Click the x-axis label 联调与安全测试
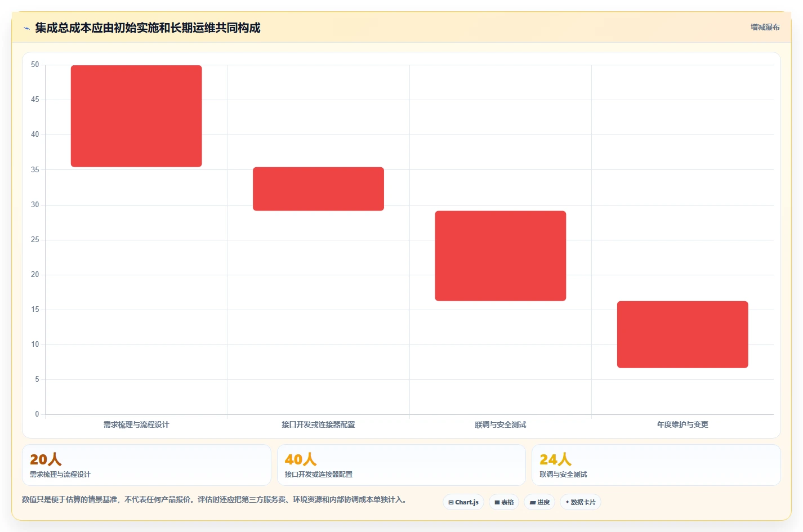The width and height of the screenshot is (803, 532). click(x=501, y=424)
